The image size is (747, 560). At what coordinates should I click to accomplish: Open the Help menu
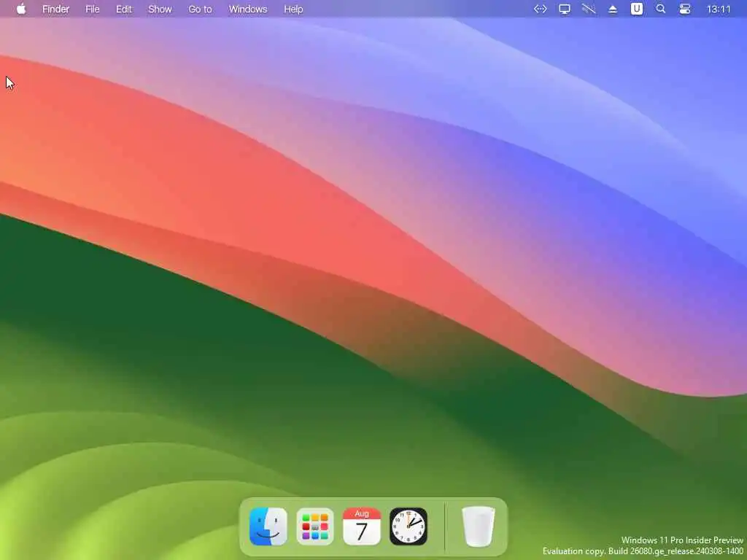pos(293,9)
